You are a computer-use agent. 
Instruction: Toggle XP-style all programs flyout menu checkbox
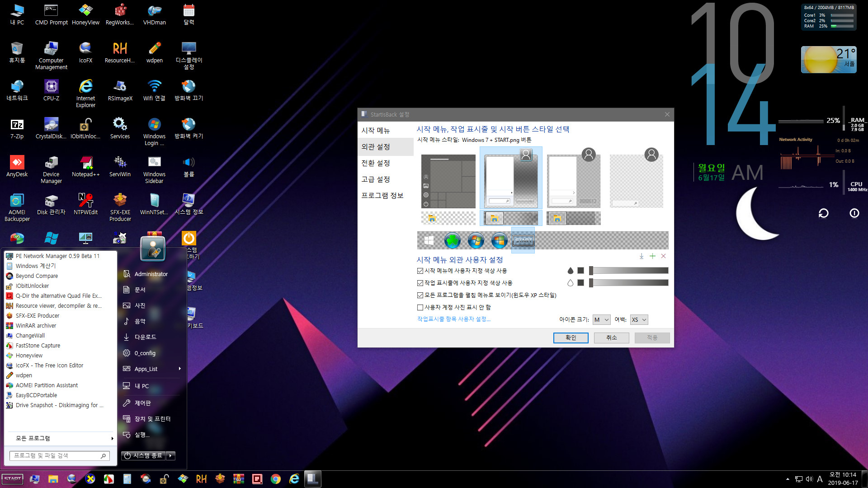(420, 295)
